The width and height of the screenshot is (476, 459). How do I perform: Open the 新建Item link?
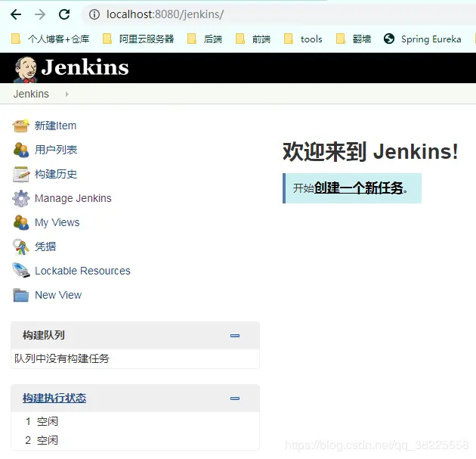[55, 126]
